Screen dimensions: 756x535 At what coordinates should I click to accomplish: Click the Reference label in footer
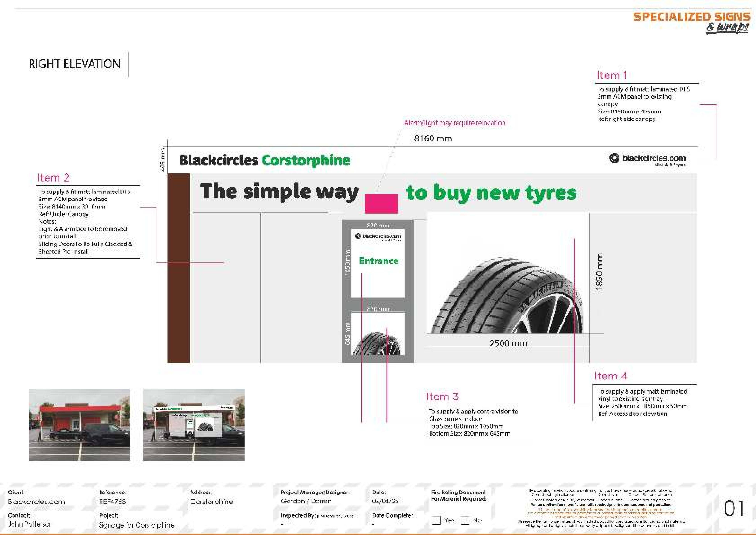[112, 493]
